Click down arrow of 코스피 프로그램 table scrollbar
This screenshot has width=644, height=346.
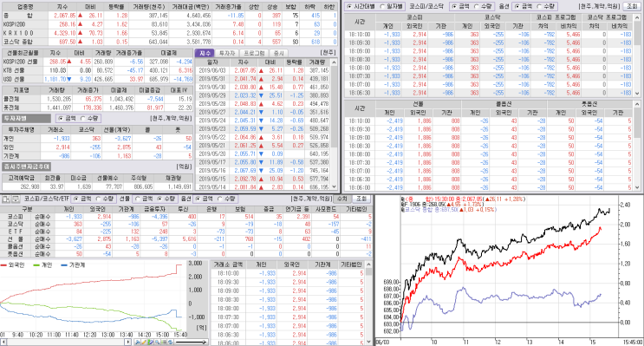coord(637,94)
